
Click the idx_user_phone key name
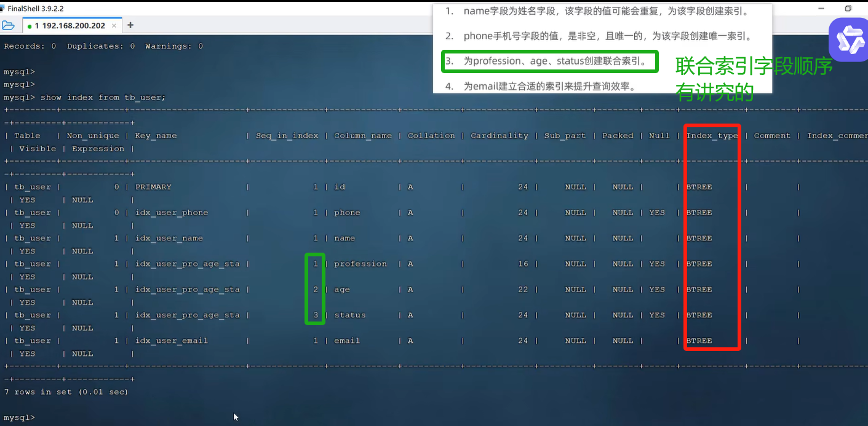coord(172,213)
